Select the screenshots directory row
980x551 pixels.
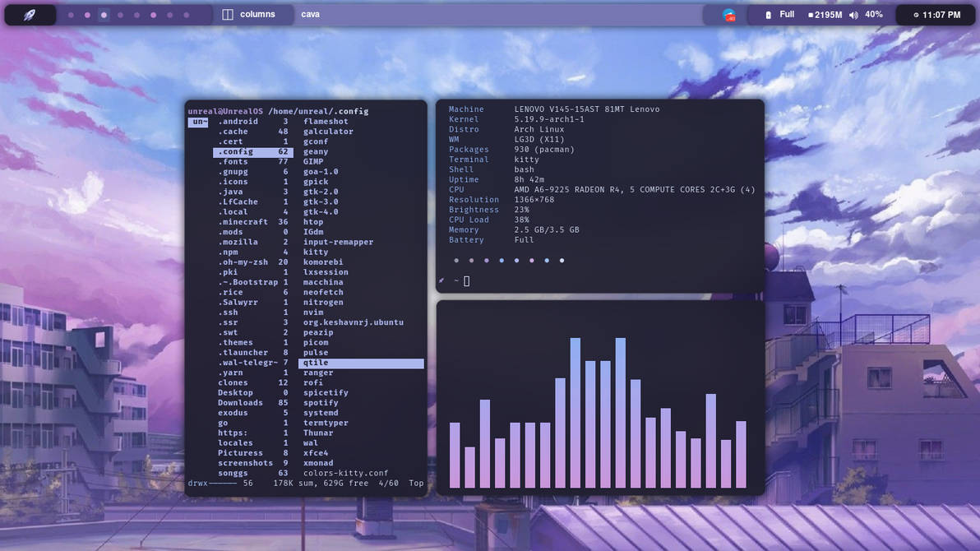[x=253, y=463]
